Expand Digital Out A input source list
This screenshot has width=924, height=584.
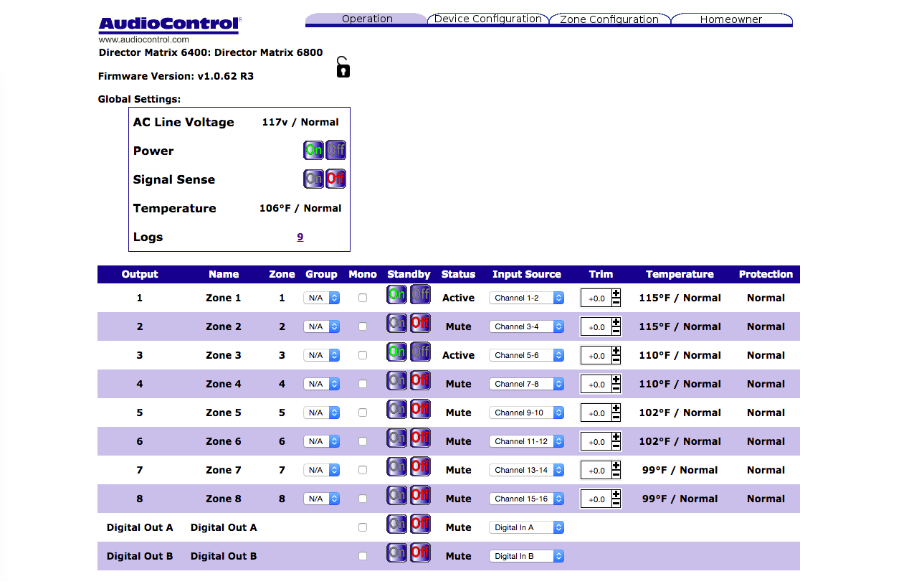[526, 527]
